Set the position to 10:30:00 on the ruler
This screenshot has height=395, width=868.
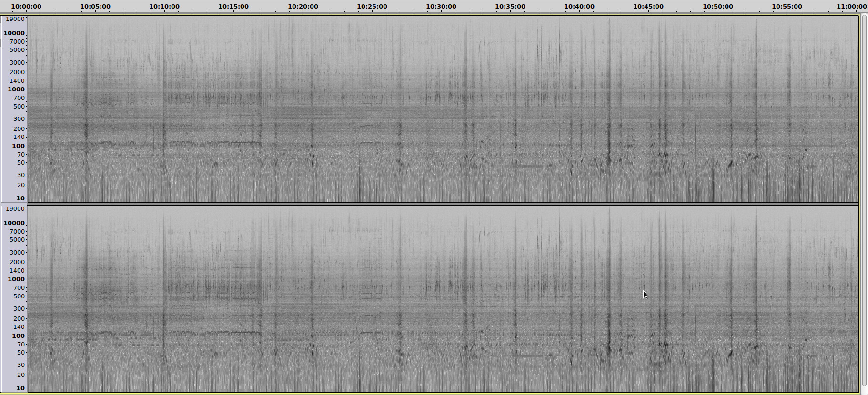(441, 7)
